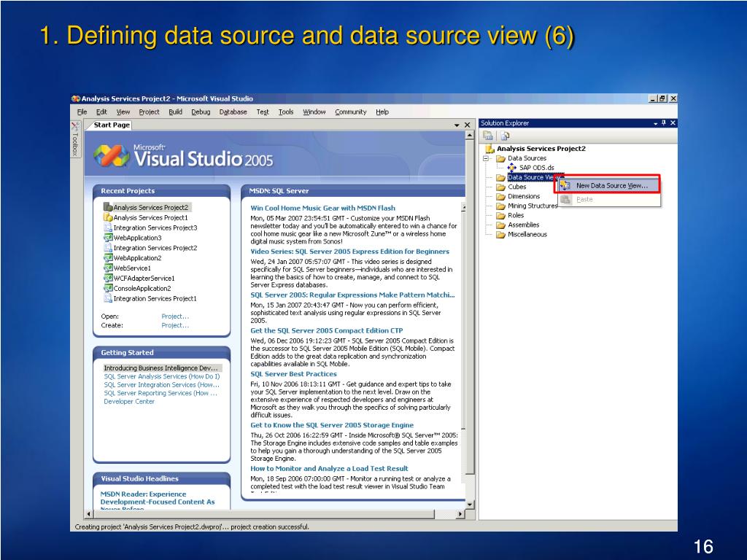Image resolution: width=747 pixels, height=560 pixels.
Task: Open the File menu
Action: (x=82, y=112)
